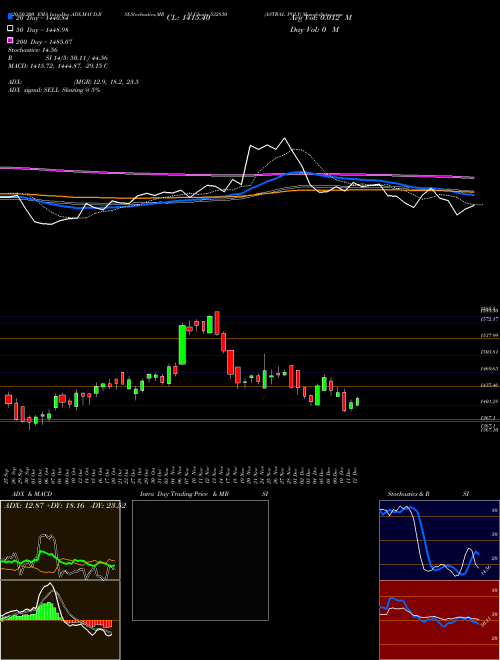Click the 'CL: 1415.40' closing price label
Screen dimensions: 500x660
click(x=188, y=18)
